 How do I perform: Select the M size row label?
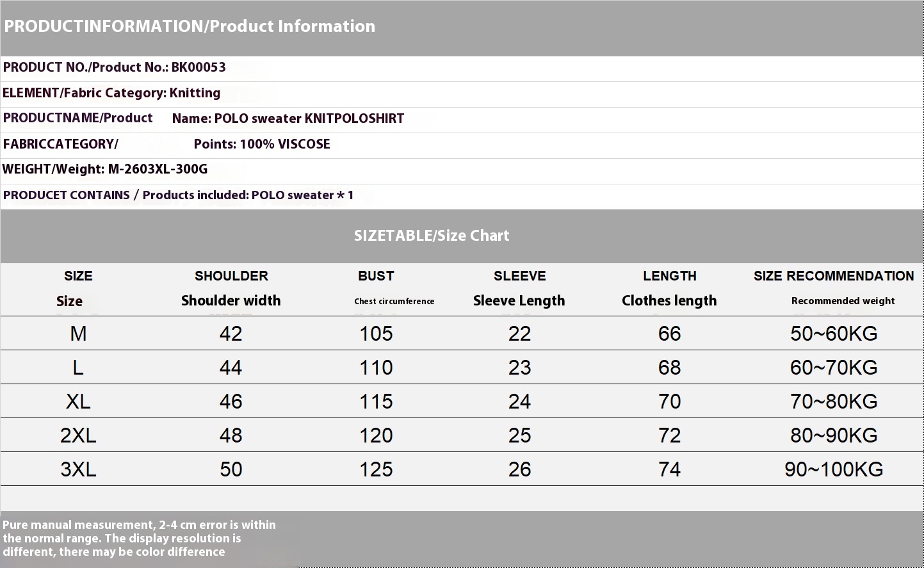78,334
